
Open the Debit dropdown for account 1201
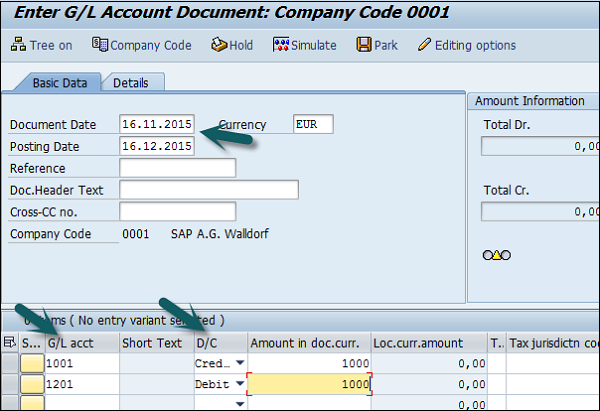coord(238,383)
